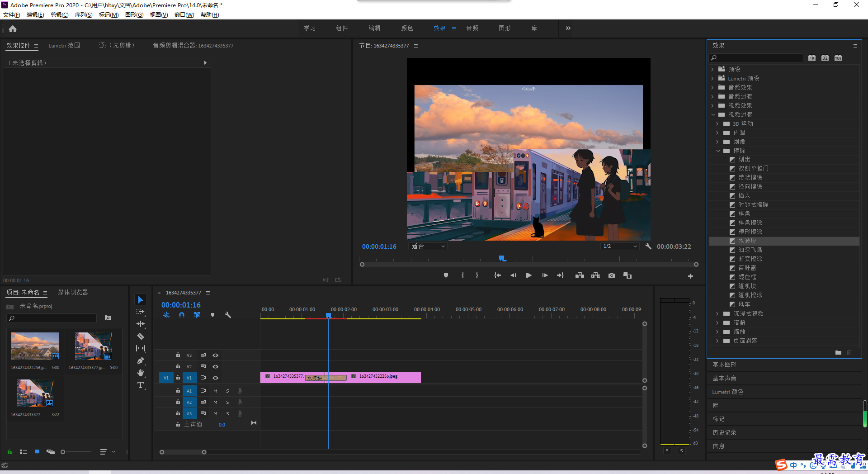The height and width of the screenshot is (474, 868).
Task: Expand the 视频效果 folder
Action: coord(712,105)
